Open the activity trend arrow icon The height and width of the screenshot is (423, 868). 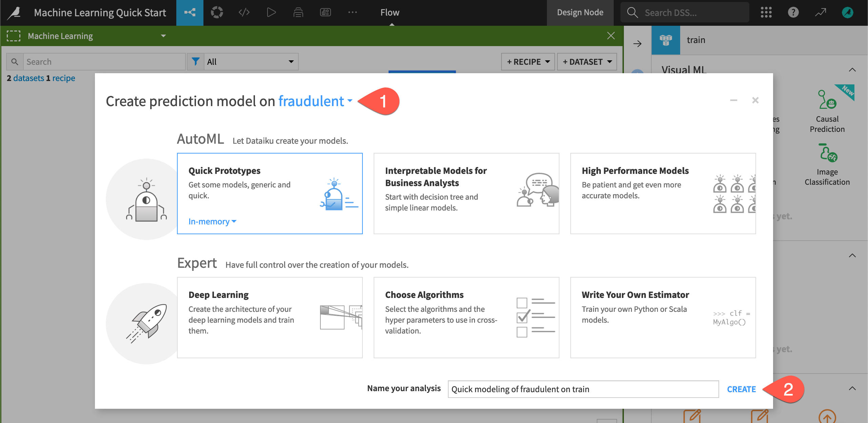[x=821, y=13]
